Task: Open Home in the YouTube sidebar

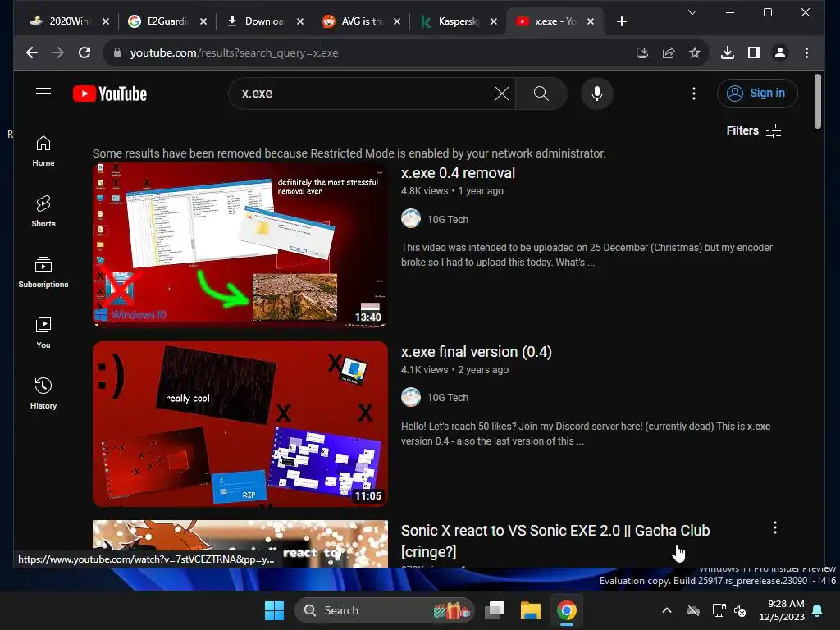Action: [x=43, y=151]
